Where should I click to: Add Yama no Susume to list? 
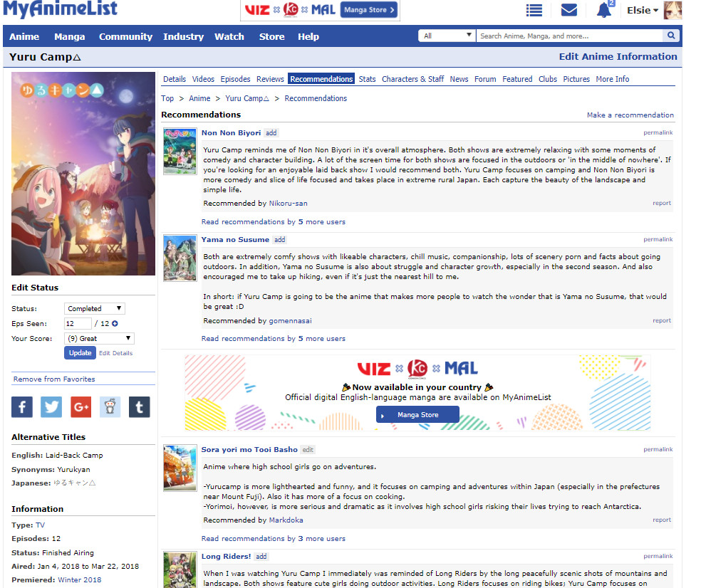tap(279, 239)
